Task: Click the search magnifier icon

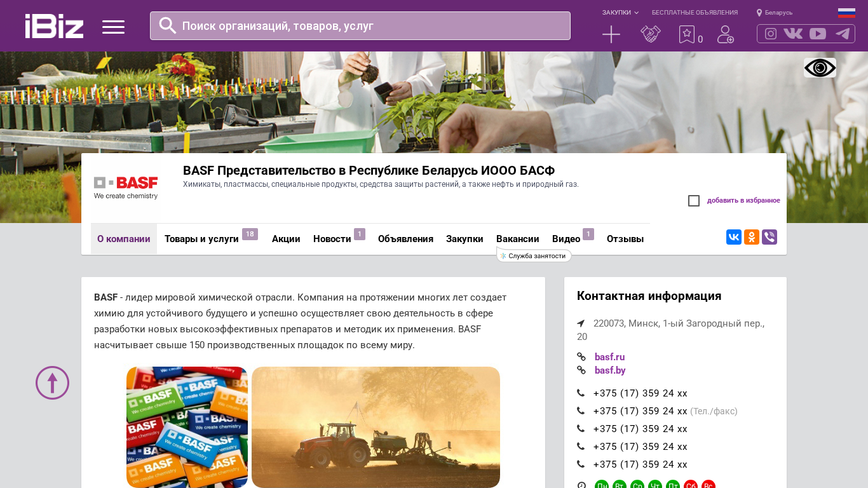Action: (168, 25)
